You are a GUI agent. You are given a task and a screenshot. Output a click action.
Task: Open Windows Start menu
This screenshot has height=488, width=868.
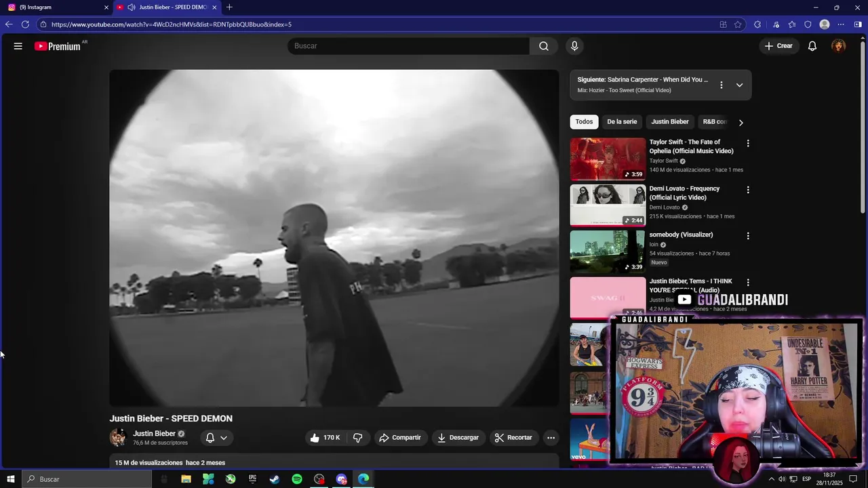[x=11, y=479]
